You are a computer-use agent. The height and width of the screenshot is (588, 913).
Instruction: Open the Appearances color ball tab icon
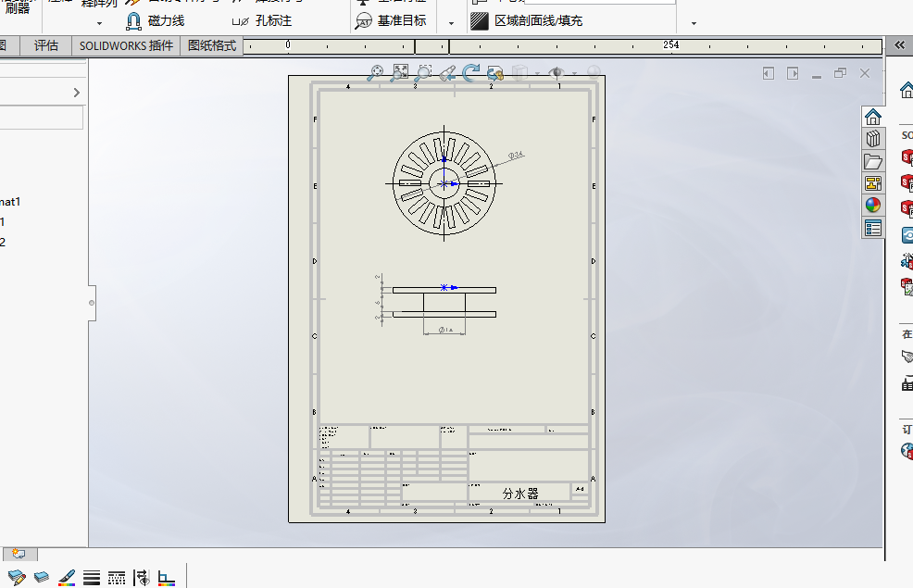(873, 206)
